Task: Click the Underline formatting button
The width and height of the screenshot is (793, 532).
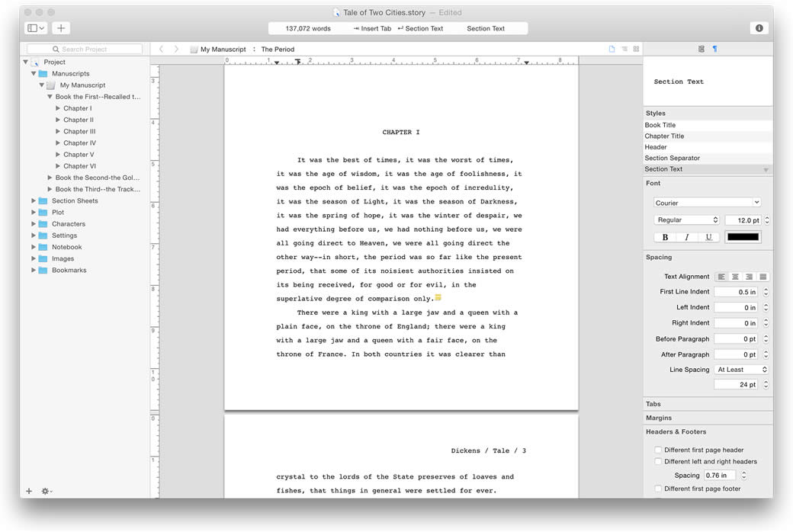Action: (708, 237)
